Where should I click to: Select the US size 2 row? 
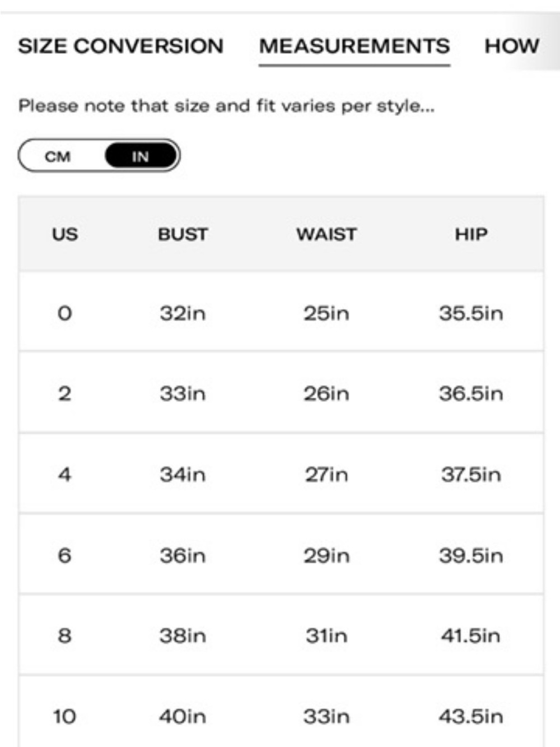coord(281,392)
